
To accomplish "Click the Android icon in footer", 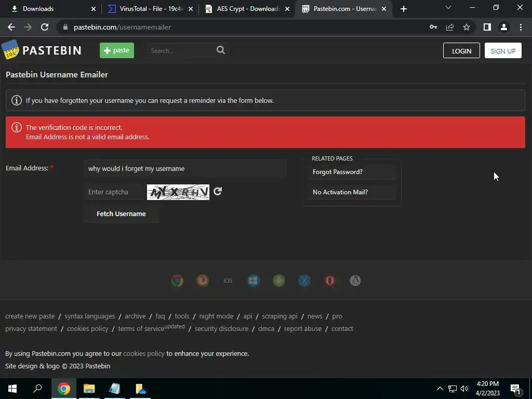I will pos(279,281).
